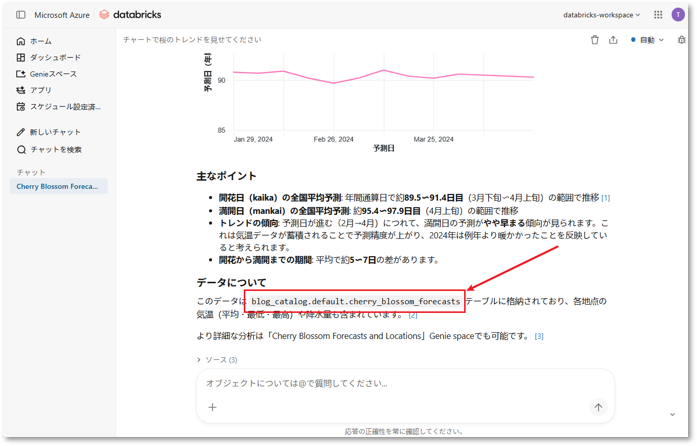Screen dimensions: 697x446
Task: Open citation link [3]
Action: tap(539, 337)
